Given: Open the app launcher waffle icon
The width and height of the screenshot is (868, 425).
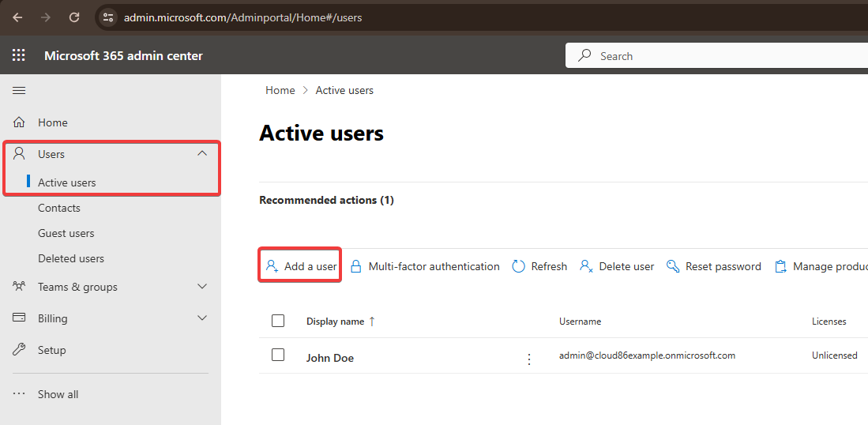Looking at the screenshot, I should [x=19, y=55].
